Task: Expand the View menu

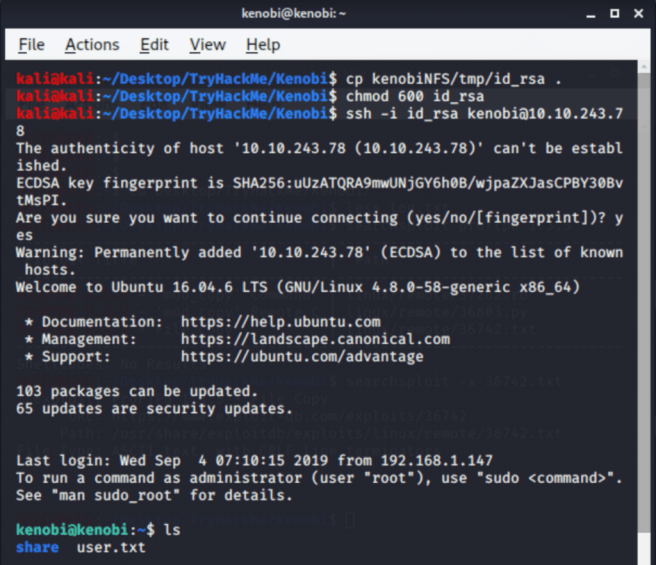Action: point(207,45)
